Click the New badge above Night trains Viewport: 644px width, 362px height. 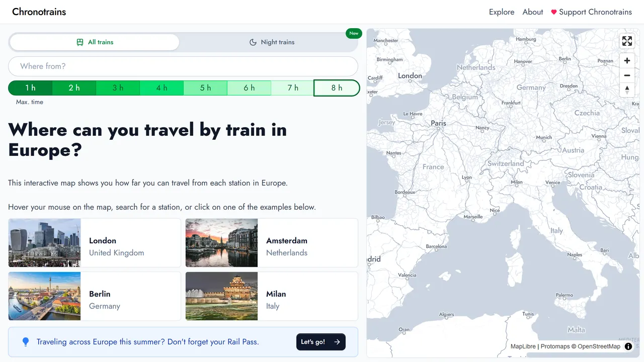click(354, 33)
